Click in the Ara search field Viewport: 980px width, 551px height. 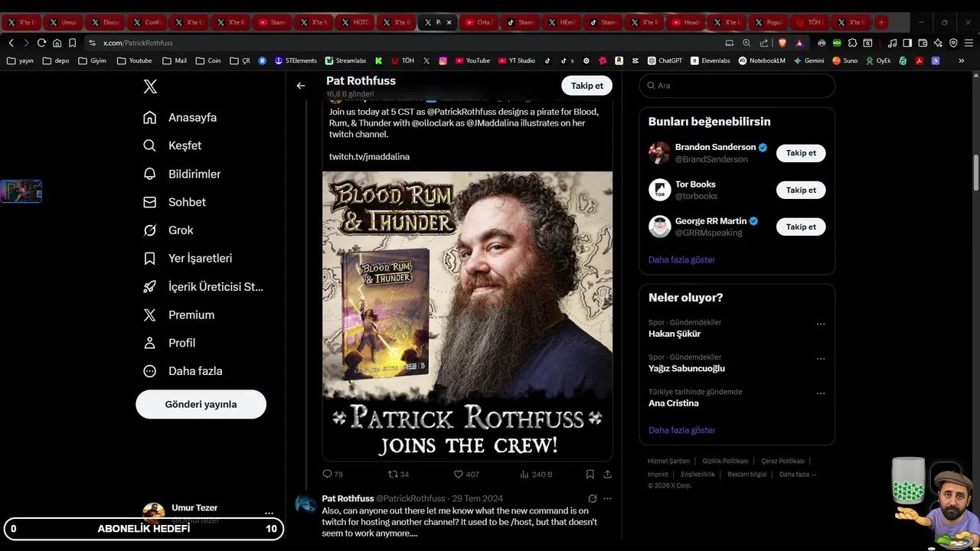737,86
